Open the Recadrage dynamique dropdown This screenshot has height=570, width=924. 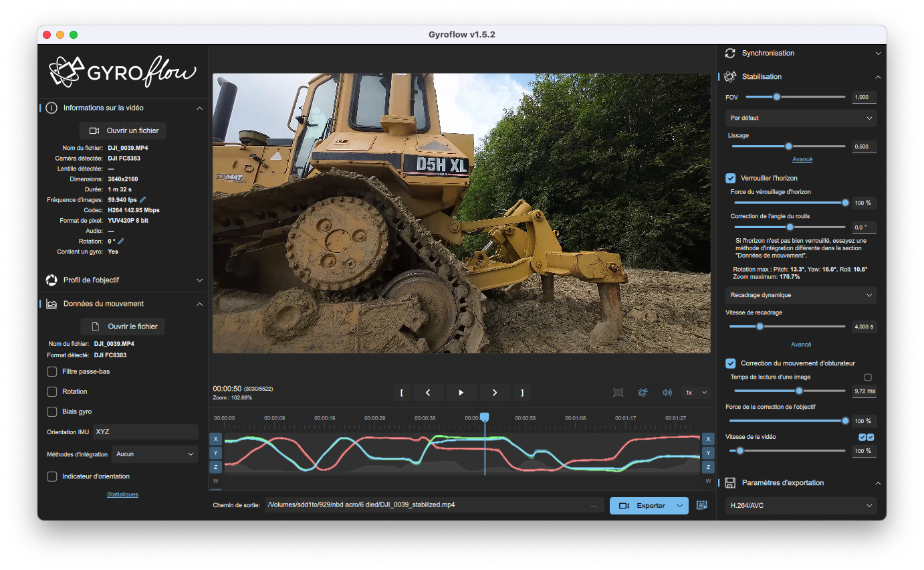(x=801, y=295)
